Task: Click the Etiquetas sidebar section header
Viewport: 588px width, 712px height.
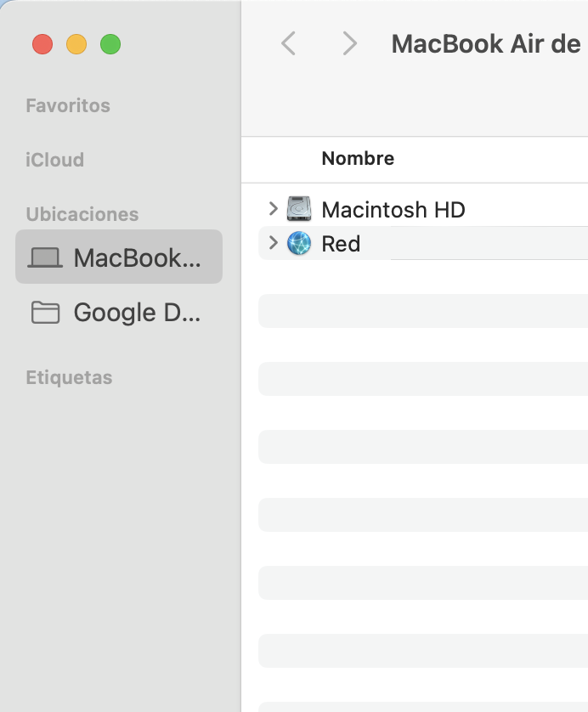Action: coord(69,377)
